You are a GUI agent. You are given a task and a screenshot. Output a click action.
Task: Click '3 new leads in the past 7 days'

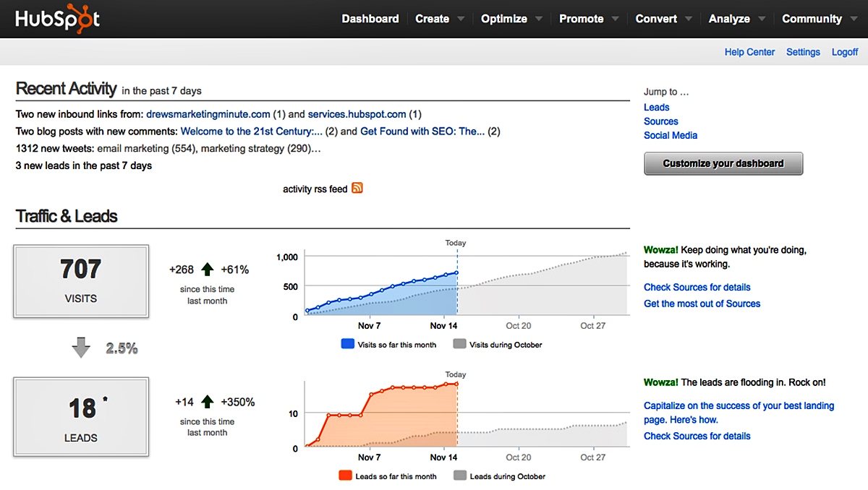point(84,166)
